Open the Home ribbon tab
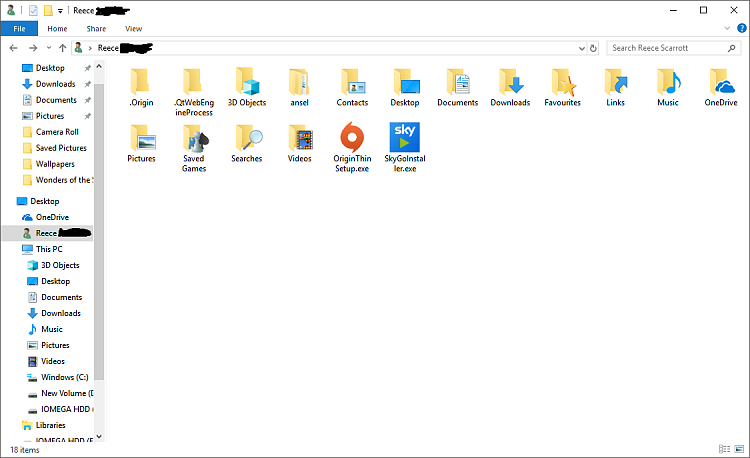 (57, 29)
